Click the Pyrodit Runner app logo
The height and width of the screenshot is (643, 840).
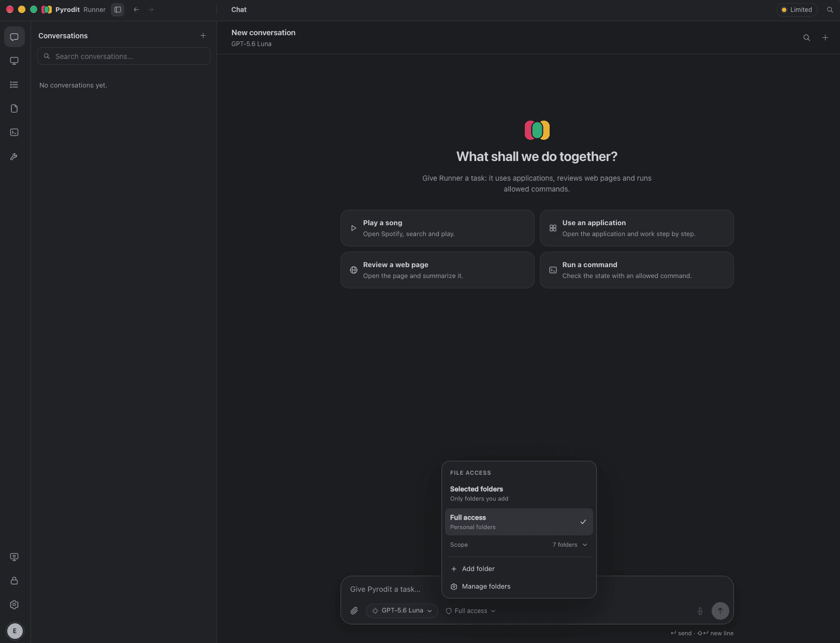pos(47,9)
